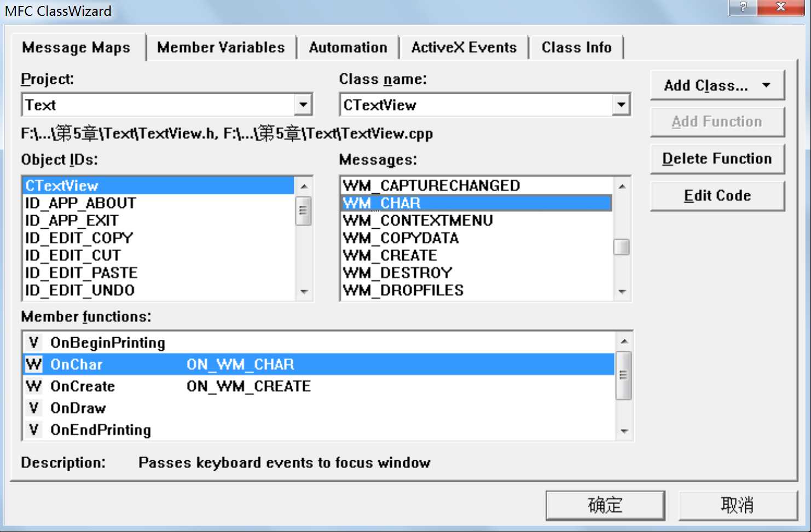Screen dimensions: 811x532
Task: Select OnBeginPrinting member function
Action: click(319, 343)
